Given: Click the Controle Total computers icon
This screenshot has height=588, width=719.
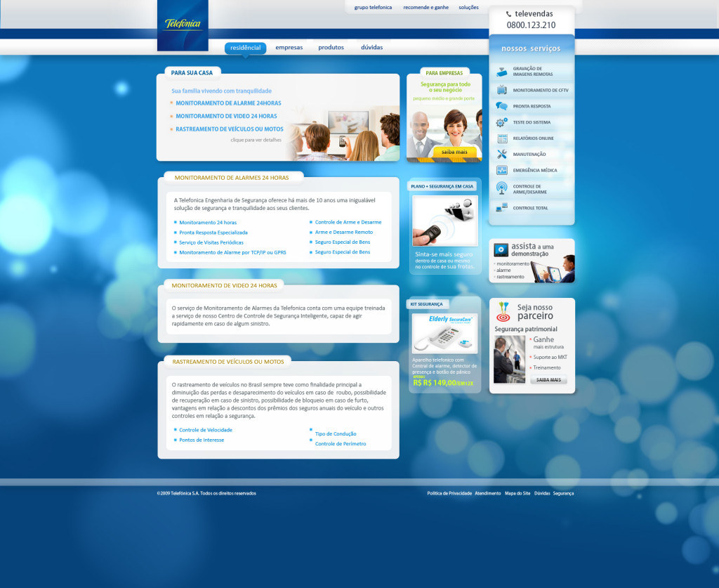Looking at the screenshot, I should [501, 207].
